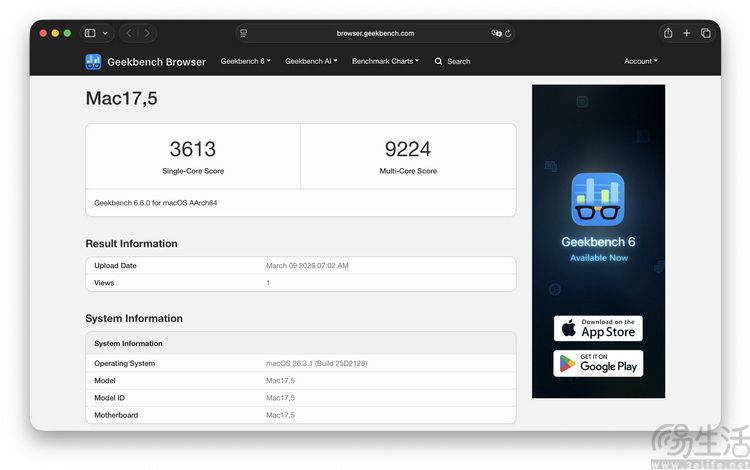The width and height of the screenshot is (750, 470).
Task: Click the browser.geekbench.com address field
Action: pyautogui.click(x=375, y=33)
